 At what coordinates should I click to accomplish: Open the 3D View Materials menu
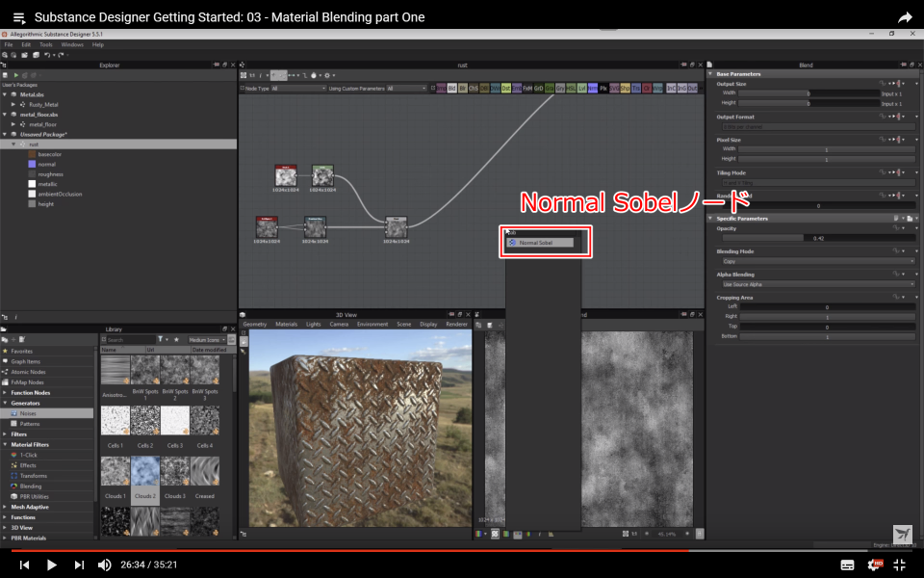click(x=287, y=325)
